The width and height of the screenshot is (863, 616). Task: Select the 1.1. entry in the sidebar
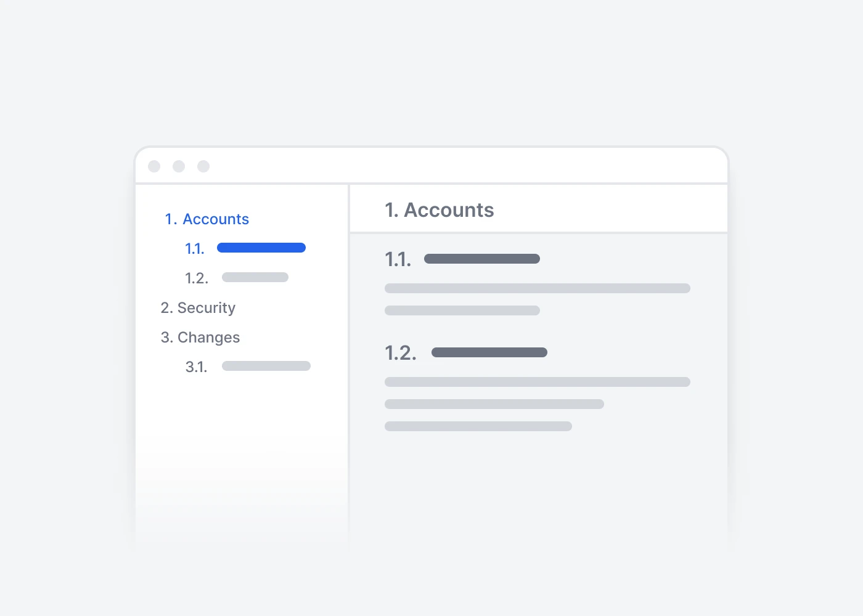(x=195, y=249)
